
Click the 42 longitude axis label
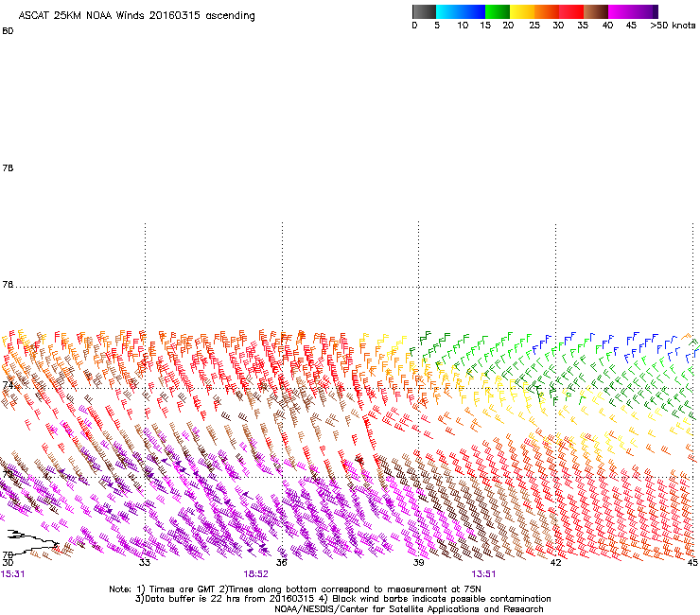[555, 562]
